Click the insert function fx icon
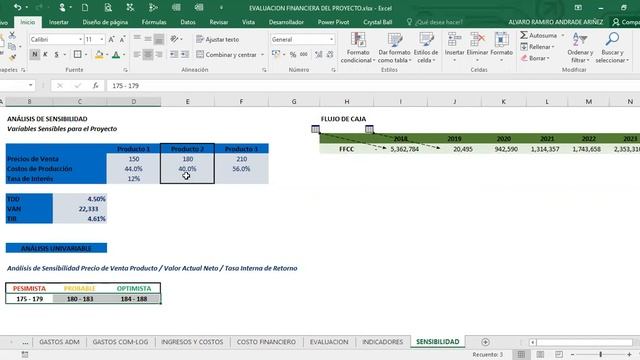This screenshot has height=360, width=640. 95,85
